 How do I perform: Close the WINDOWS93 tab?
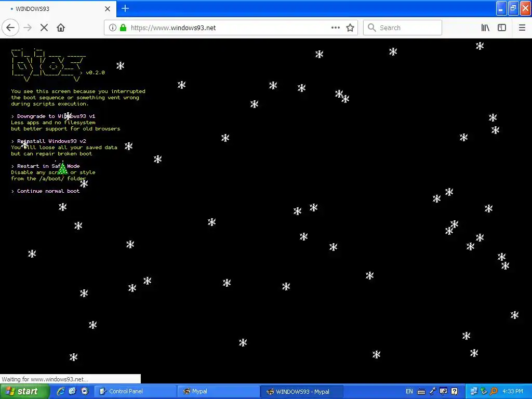click(108, 9)
